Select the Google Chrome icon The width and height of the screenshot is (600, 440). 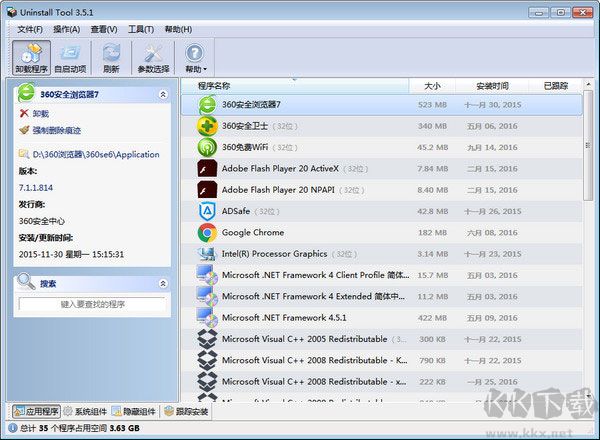207,233
